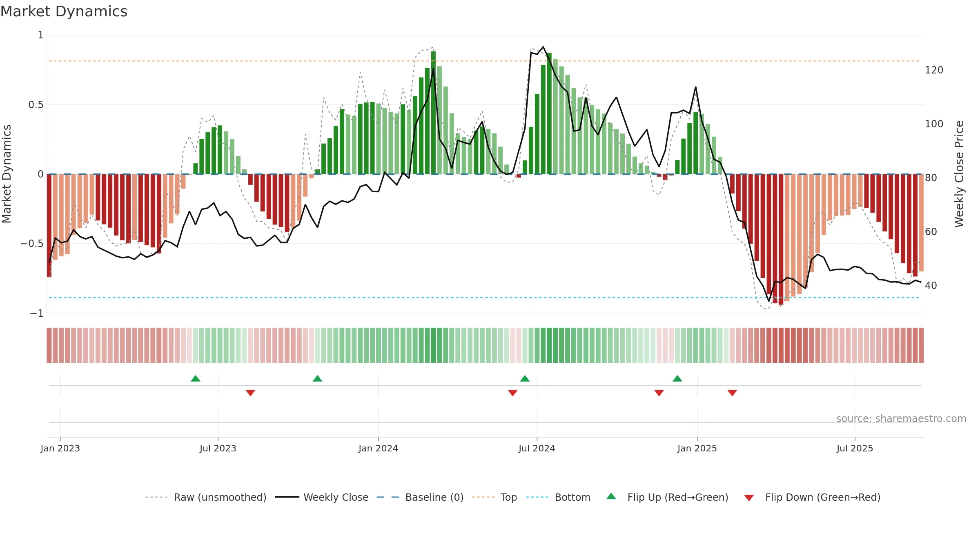Toggle the Raw (unsmoothed) legend entry

[x=205, y=497]
